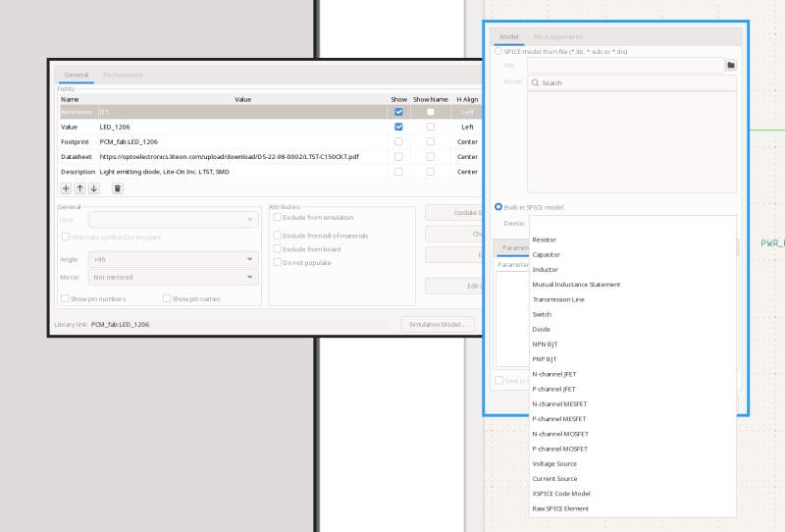Select the Description cell Light emitting diode

[242, 172]
